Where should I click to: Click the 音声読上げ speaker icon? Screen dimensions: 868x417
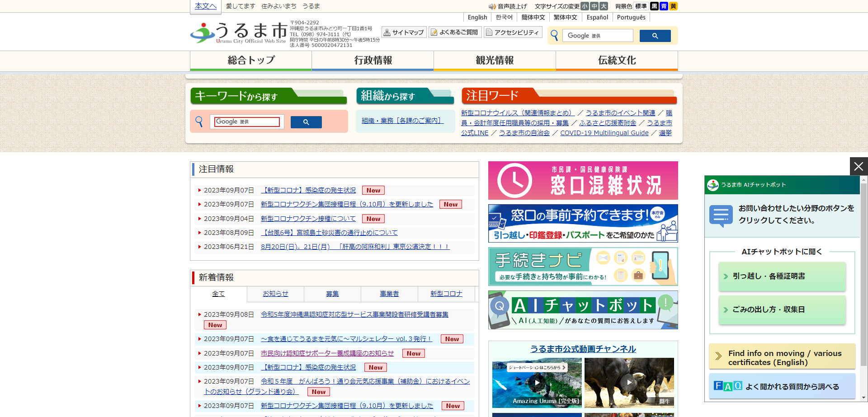(x=492, y=6)
